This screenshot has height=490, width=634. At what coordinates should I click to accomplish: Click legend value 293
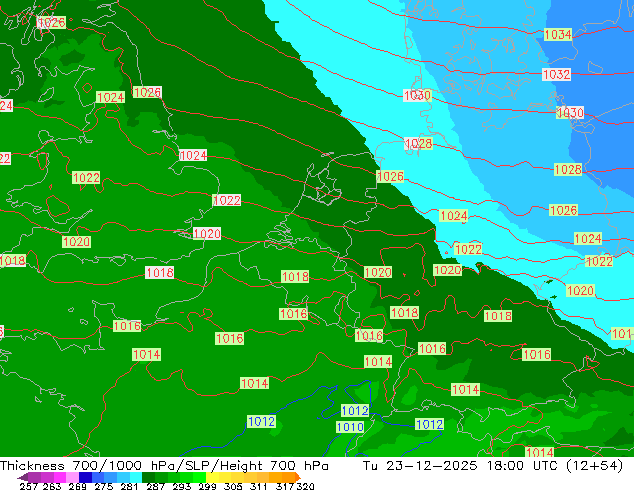pos(182,486)
